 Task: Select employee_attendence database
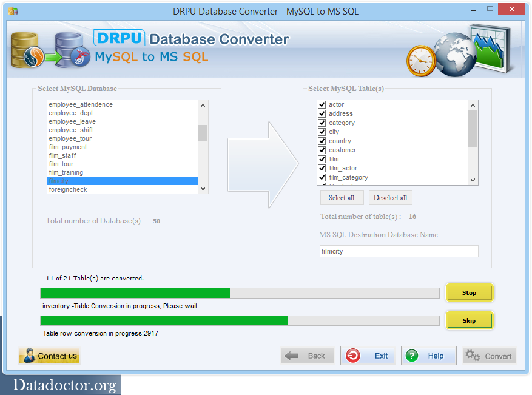(123, 104)
